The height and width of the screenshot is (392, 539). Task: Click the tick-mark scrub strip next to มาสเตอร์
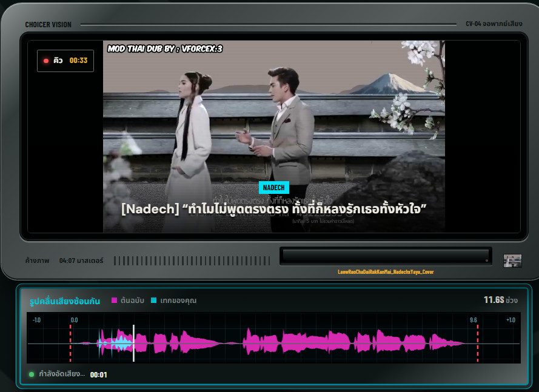click(x=192, y=261)
